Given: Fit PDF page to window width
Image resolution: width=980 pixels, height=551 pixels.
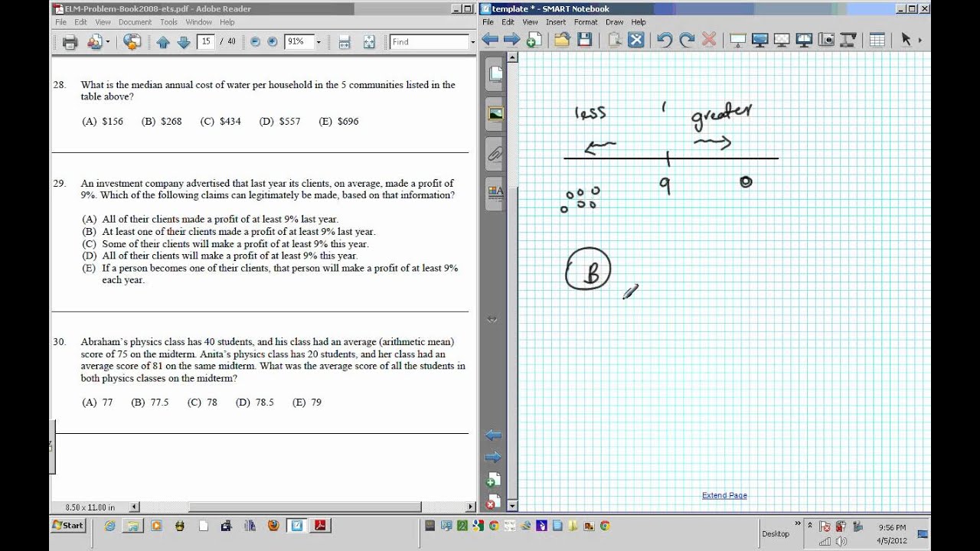Looking at the screenshot, I should [344, 42].
